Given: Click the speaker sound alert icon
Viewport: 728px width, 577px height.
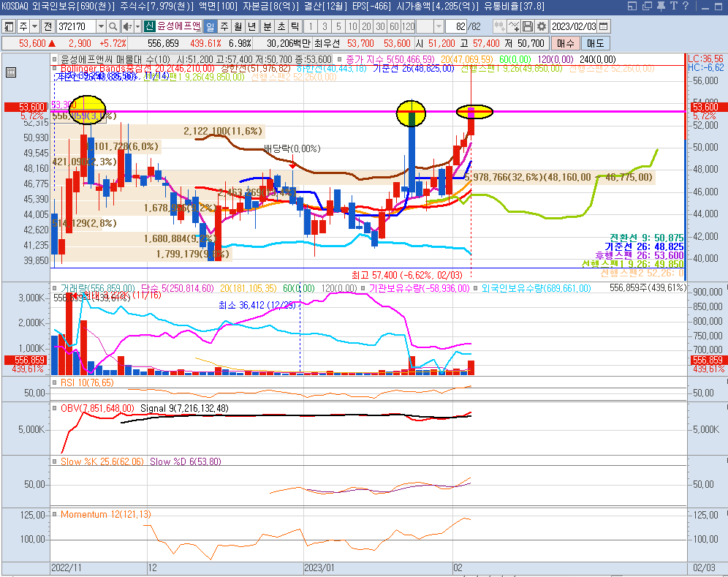Looking at the screenshot, I should pyautogui.click(x=127, y=26).
